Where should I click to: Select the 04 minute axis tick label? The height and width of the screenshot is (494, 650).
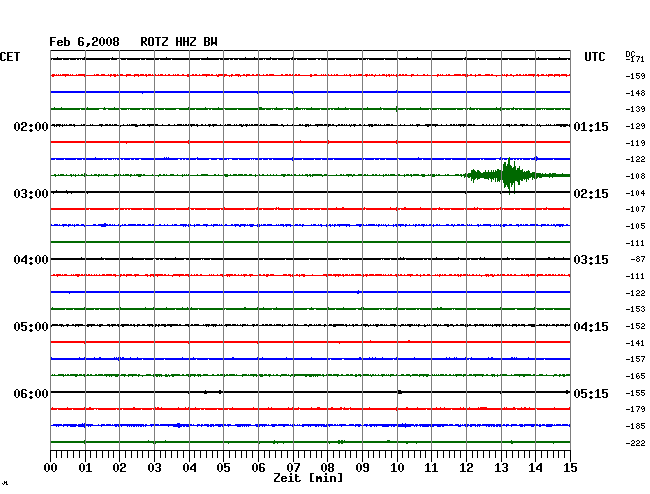click(189, 468)
